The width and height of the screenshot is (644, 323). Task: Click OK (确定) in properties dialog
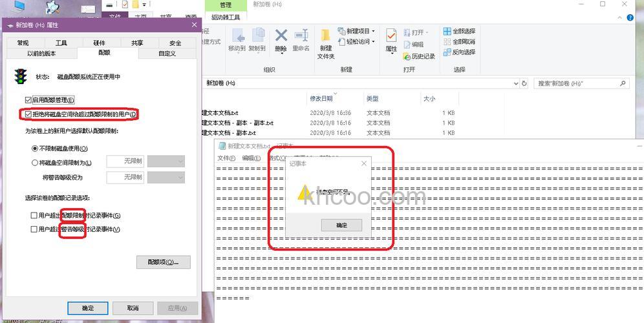(88, 307)
